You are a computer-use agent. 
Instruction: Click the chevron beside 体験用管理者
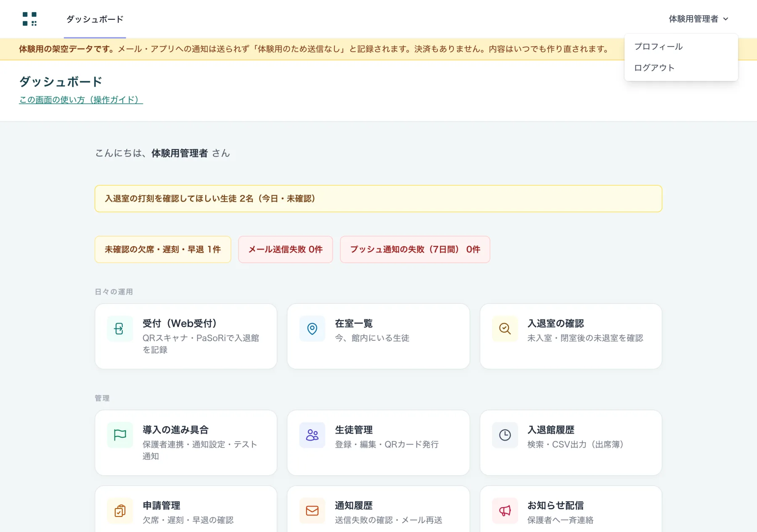(725, 19)
